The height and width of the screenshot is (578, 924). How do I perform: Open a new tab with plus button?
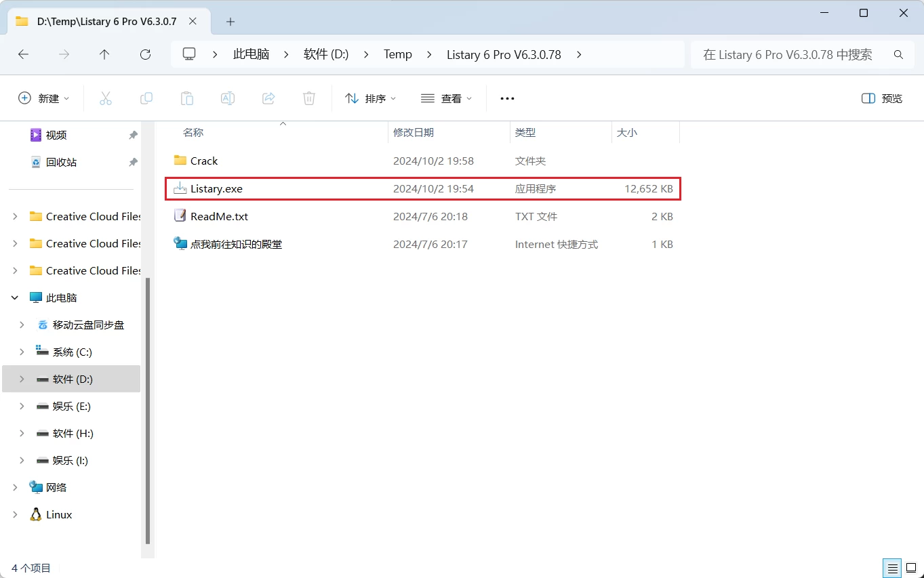pyautogui.click(x=230, y=22)
